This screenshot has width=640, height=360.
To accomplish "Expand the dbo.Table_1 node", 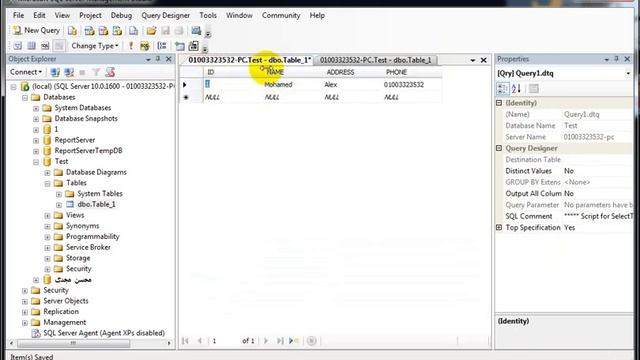I will 59,205.
